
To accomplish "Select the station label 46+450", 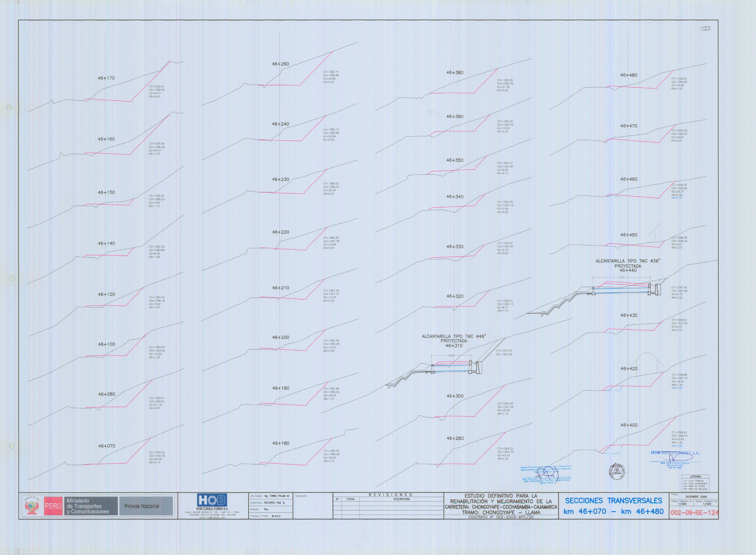I will click(x=629, y=235).
